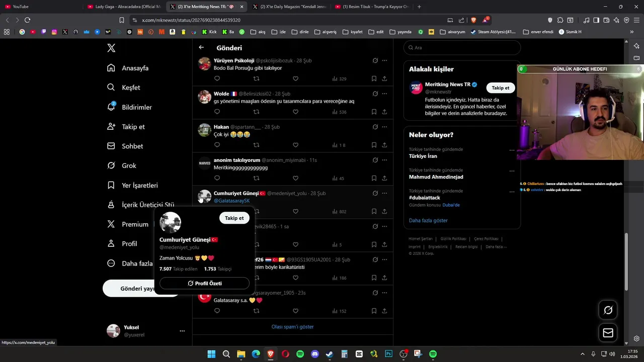
Task: Bookmark the 'Galatasaray s.a.' reply
Action: pyautogui.click(x=374, y=311)
